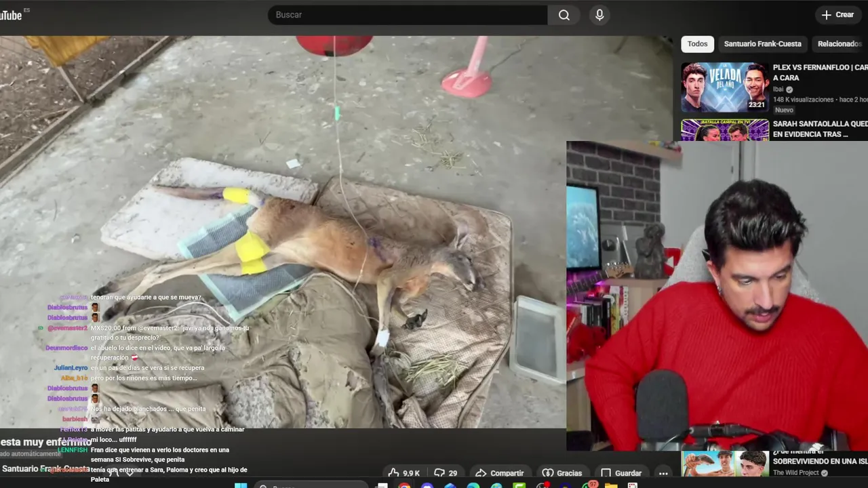Click the Compartir share button

(x=500, y=473)
